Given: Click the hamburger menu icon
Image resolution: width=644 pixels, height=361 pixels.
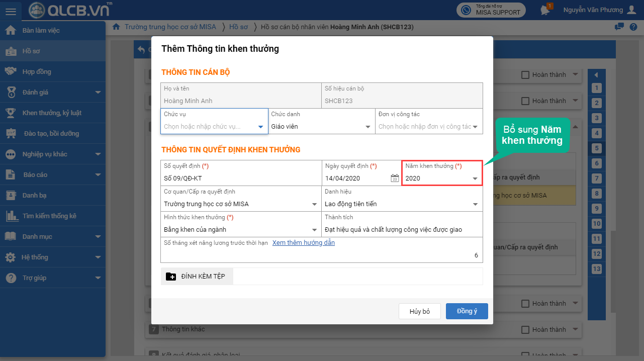Looking at the screenshot, I should coord(11,11).
